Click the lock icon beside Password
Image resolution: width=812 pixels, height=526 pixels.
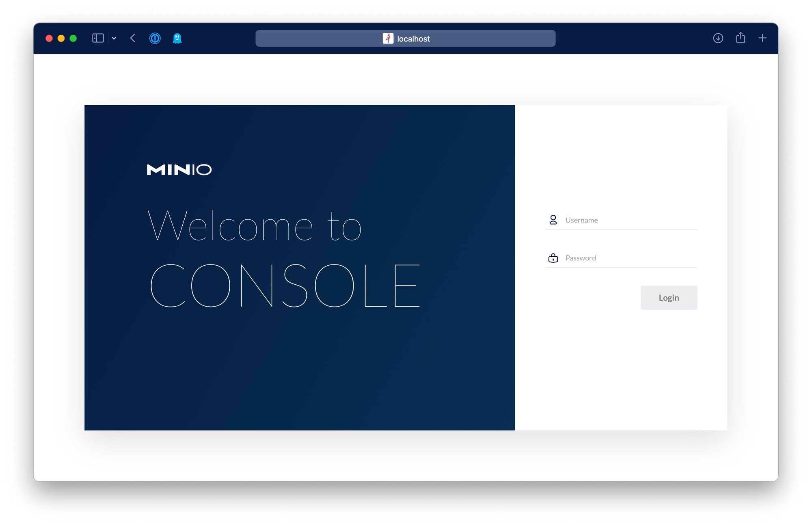pyautogui.click(x=553, y=258)
